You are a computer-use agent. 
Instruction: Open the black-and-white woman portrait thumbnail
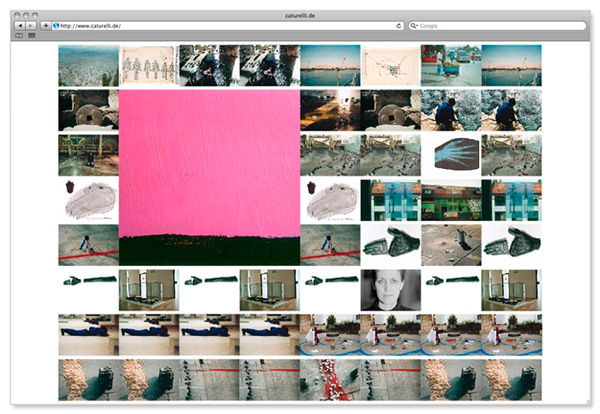tap(390, 290)
